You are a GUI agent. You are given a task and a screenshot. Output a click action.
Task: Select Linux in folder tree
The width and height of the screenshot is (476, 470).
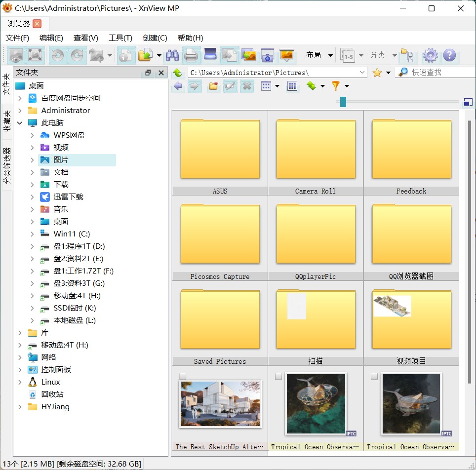(50, 382)
